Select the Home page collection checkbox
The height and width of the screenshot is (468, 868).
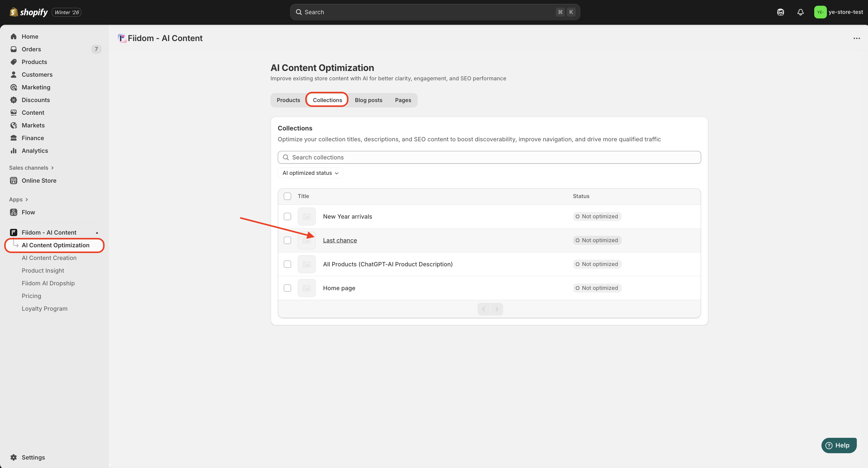[287, 288]
